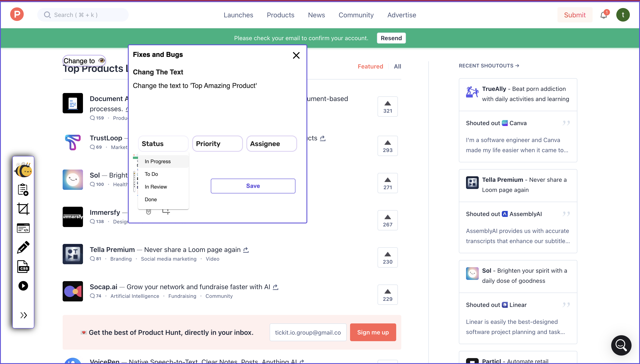Click the newsletter email field
Viewport: 640px width, 364px height.
[x=308, y=333]
